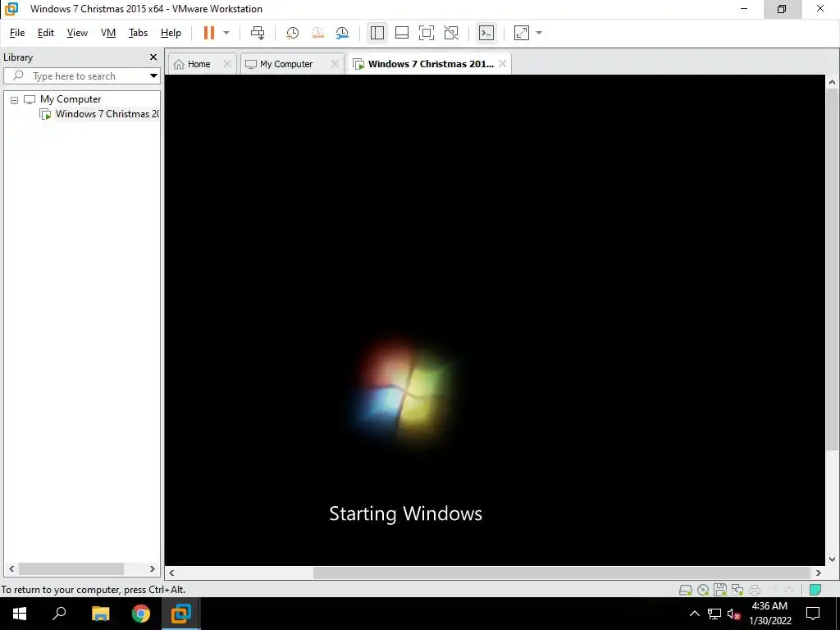The height and width of the screenshot is (630, 840).
Task: Open the taskbar clock showing 4:36 AM
Action: point(769,614)
